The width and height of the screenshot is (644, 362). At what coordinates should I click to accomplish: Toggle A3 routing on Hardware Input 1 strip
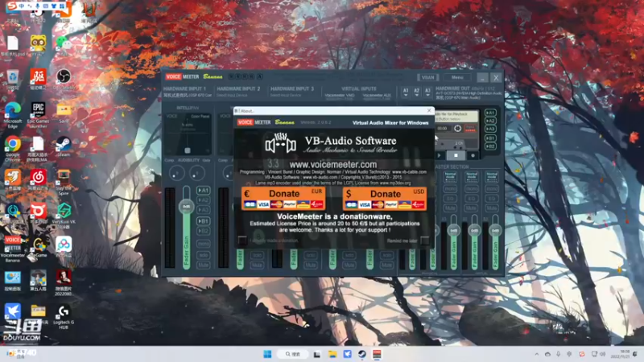(204, 210)
